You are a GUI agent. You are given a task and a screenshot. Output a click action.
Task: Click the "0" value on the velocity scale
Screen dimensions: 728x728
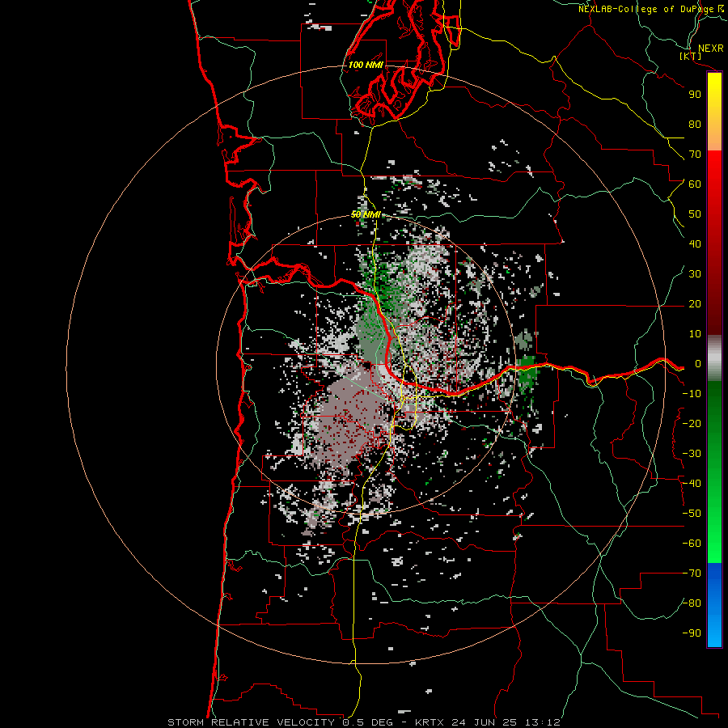[697, 364]
